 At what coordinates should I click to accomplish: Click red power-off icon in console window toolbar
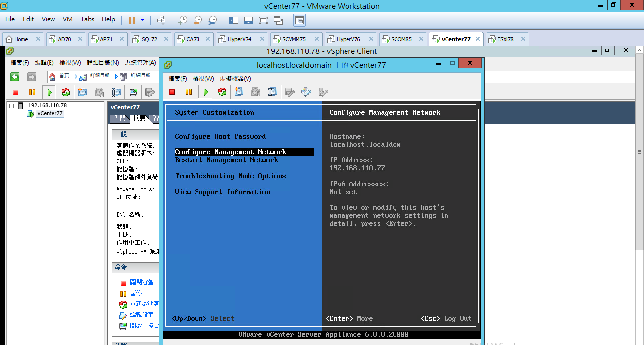(x=172, y=92)
